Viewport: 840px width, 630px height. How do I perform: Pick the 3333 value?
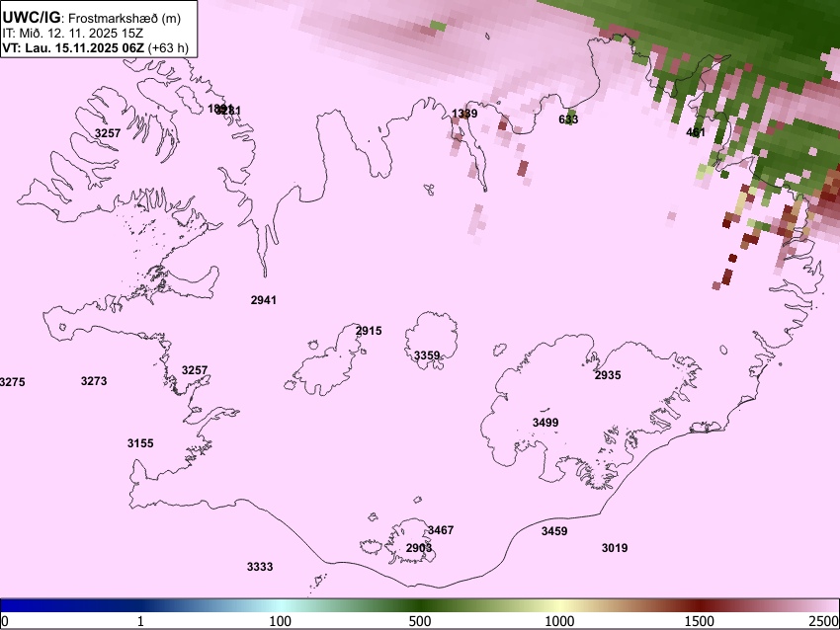coord(260,566)
